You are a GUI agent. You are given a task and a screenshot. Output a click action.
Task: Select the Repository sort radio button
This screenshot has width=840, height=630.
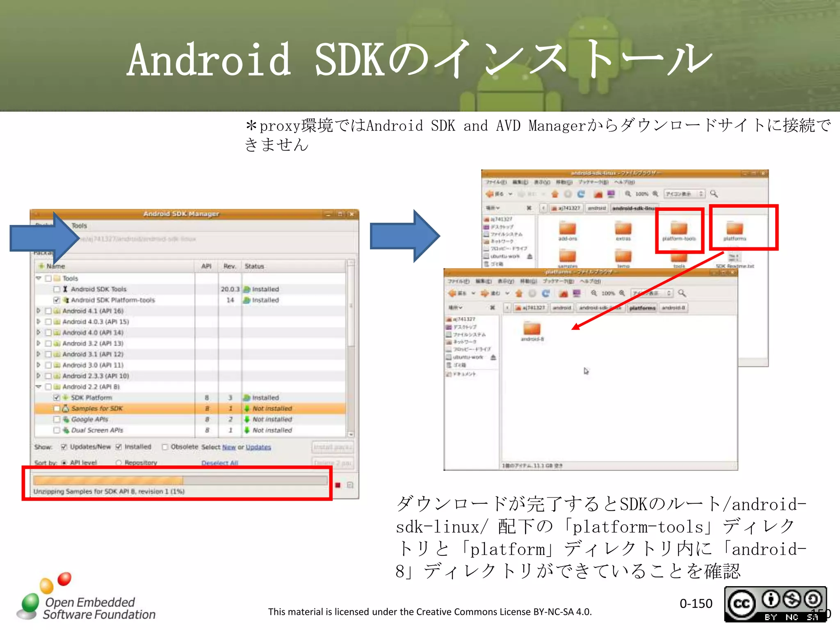coord(119,463)
